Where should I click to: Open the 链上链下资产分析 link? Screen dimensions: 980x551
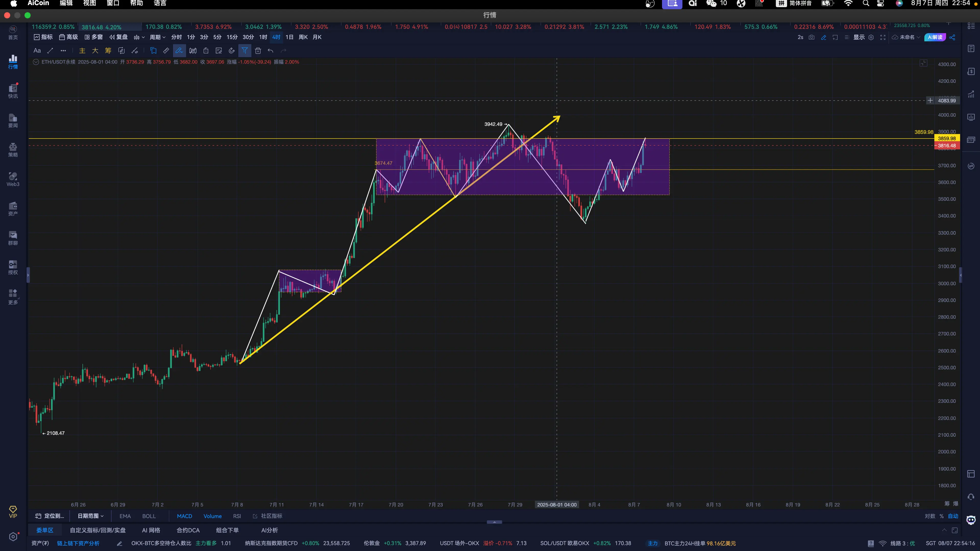click(78, 543)
